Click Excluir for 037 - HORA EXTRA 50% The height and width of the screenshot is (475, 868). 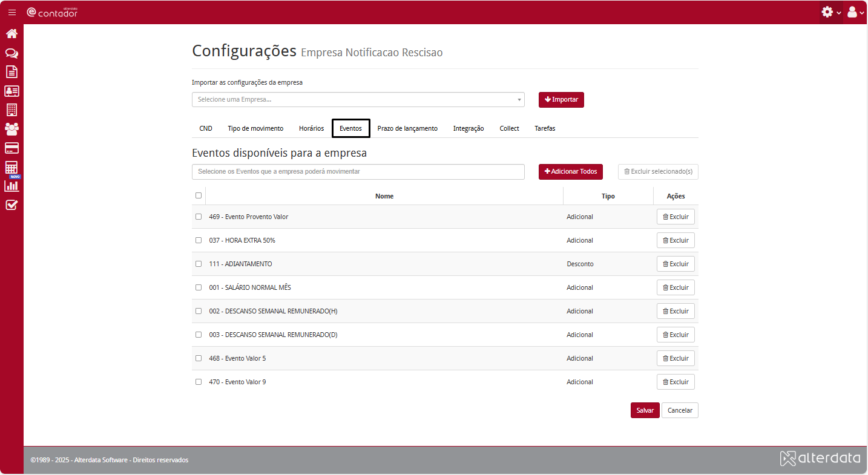(676, 240)
